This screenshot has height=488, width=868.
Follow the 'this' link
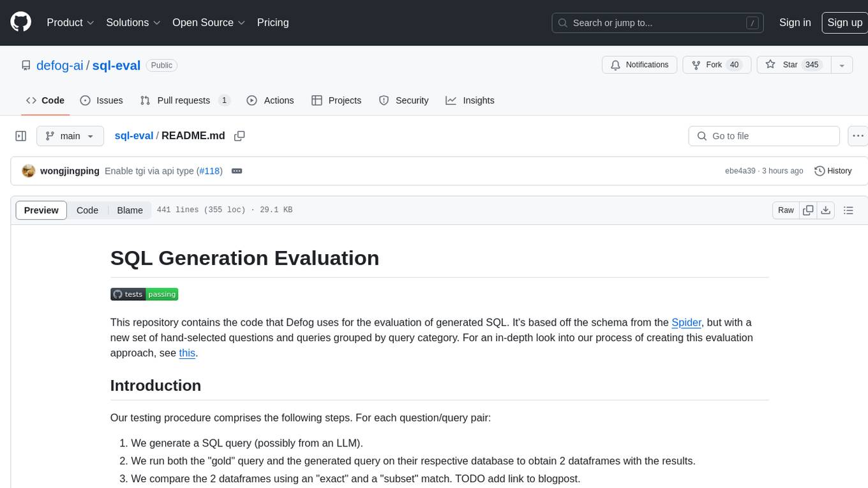tap(187, 353)
